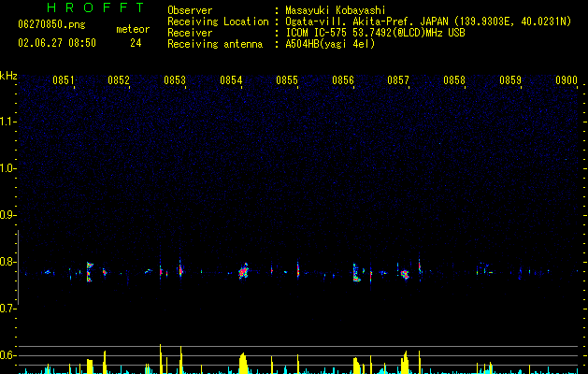Click the 0854 time marker
This screenshot has width=588, height=374.
pos(231,80)
